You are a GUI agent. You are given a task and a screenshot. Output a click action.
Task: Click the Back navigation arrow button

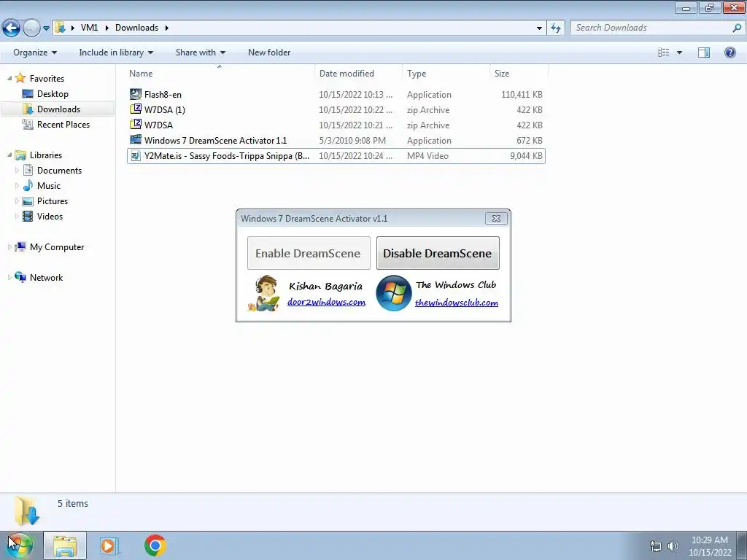tap(12, 28)
